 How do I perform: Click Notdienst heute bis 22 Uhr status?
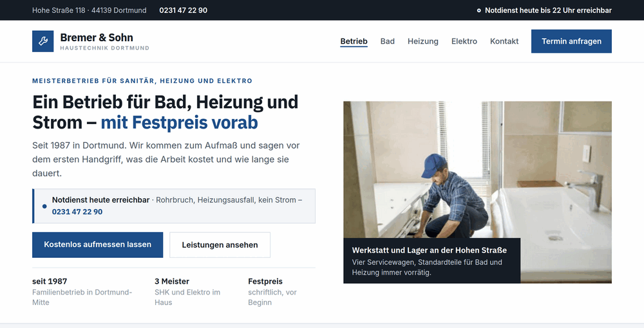pos(548,10)
